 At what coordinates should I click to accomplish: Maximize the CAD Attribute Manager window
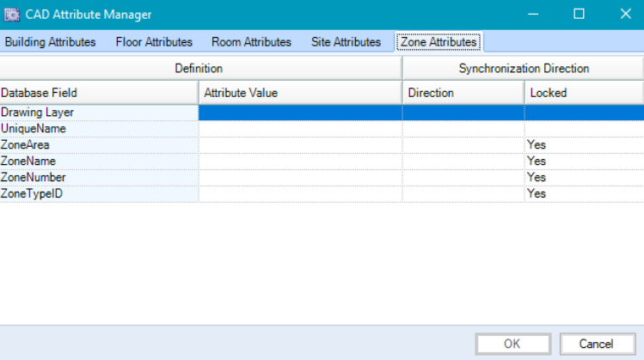click(x=579, y=15)
